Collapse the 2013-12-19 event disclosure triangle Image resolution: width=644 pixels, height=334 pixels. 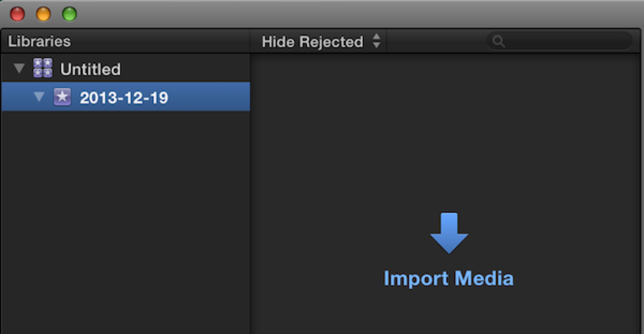coord(39,97)
